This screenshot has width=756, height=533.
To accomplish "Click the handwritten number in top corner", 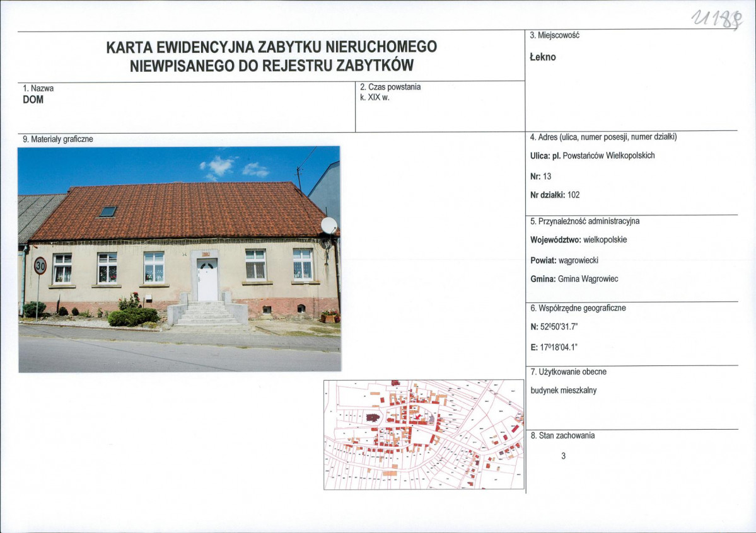I will (x=717, y=20).
